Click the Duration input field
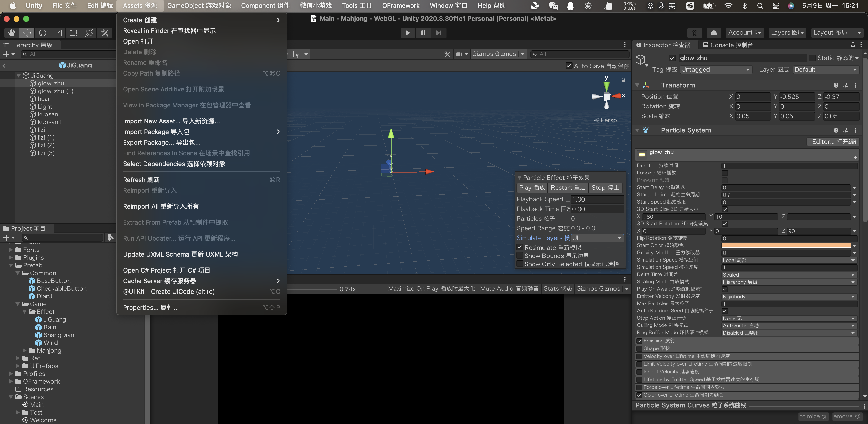The image size is (868, 424). [x=789, y=166]
